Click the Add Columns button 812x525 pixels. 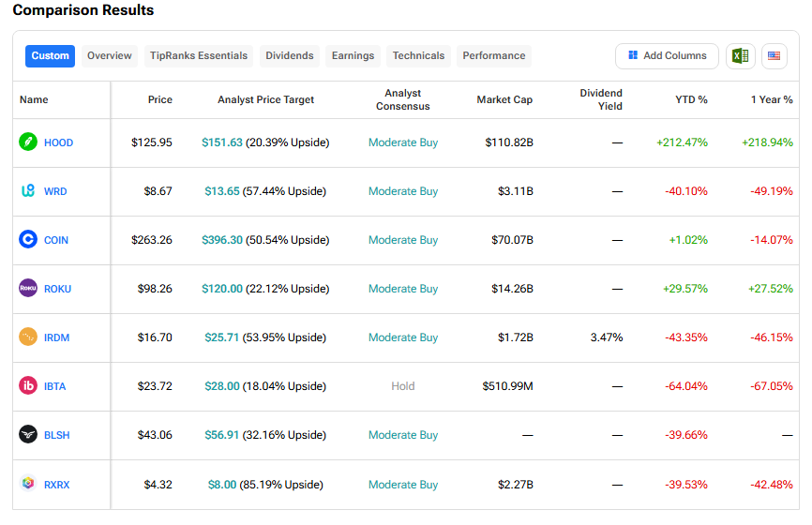667,56
